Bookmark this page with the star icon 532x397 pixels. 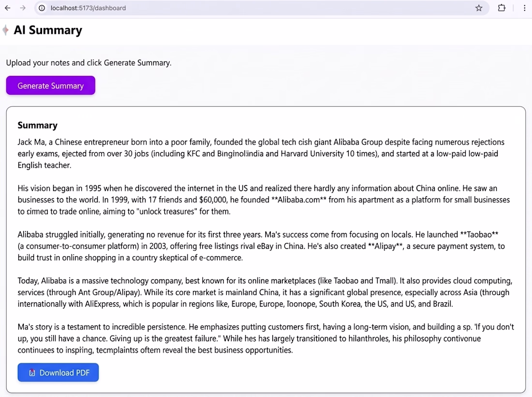point(479,8)
